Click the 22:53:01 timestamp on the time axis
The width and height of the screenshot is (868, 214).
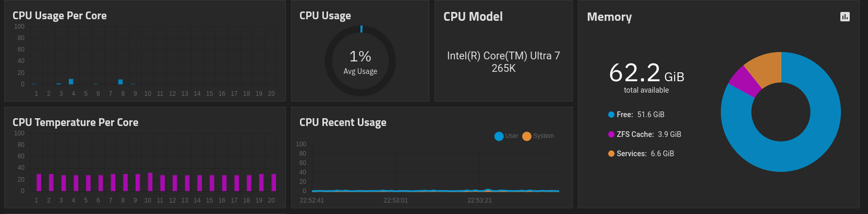[x=396, y=200]
